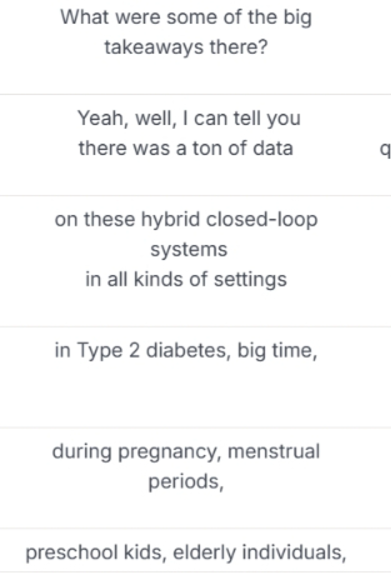Click the line "What were some of the big"
Screen dimensions: 391x573
click(186, 18)
